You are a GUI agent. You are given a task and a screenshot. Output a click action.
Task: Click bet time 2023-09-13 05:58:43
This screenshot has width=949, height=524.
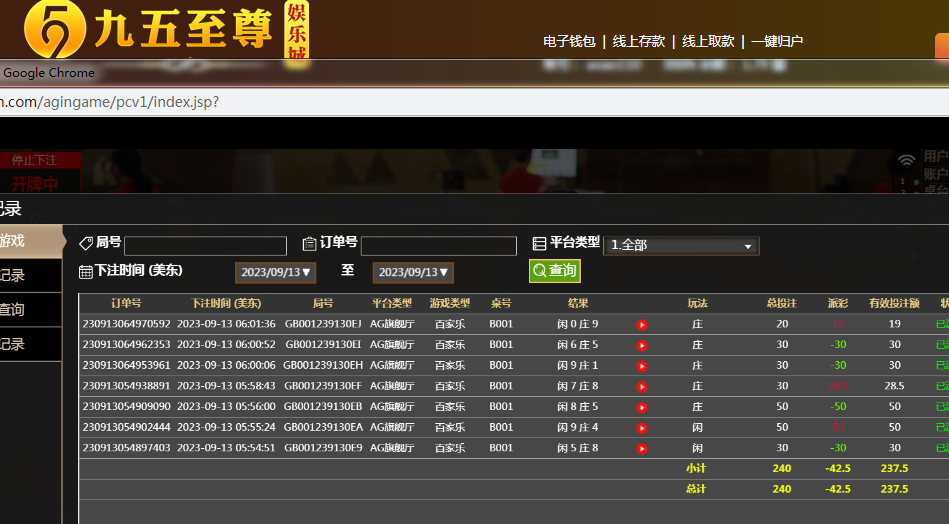pyautogui.click(x=226, y=386)
